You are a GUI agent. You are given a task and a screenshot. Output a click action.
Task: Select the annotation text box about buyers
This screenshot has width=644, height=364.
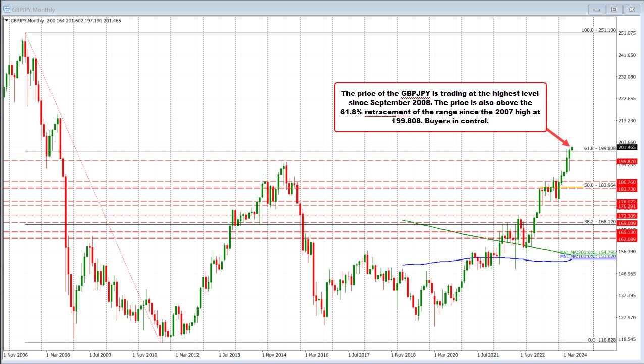point(441,107)
